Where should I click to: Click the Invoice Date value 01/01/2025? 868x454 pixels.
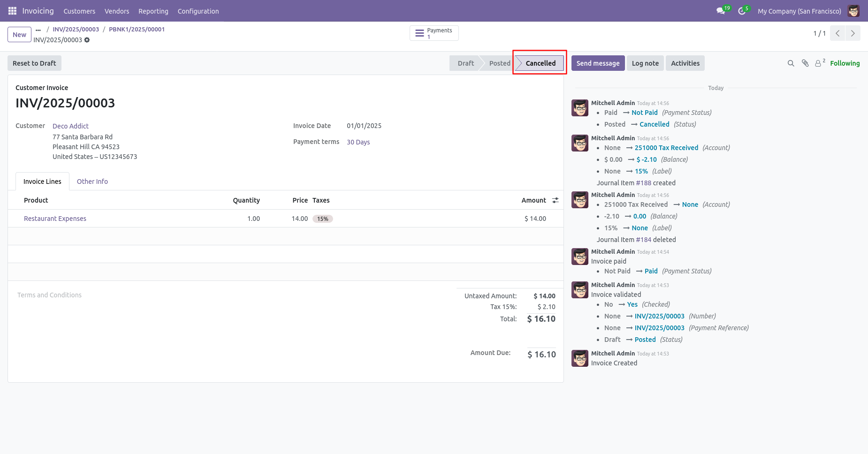tap(364, 126)
